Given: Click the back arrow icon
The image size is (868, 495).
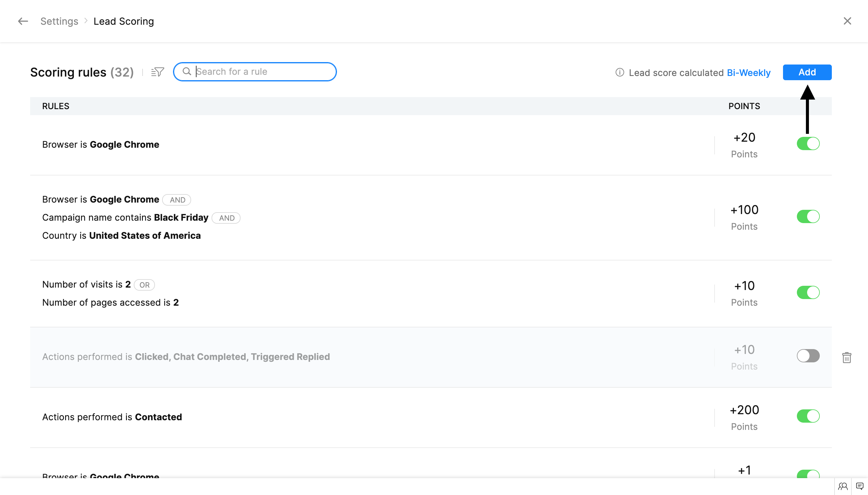Looking at the screenshot, I should (23, 21).
